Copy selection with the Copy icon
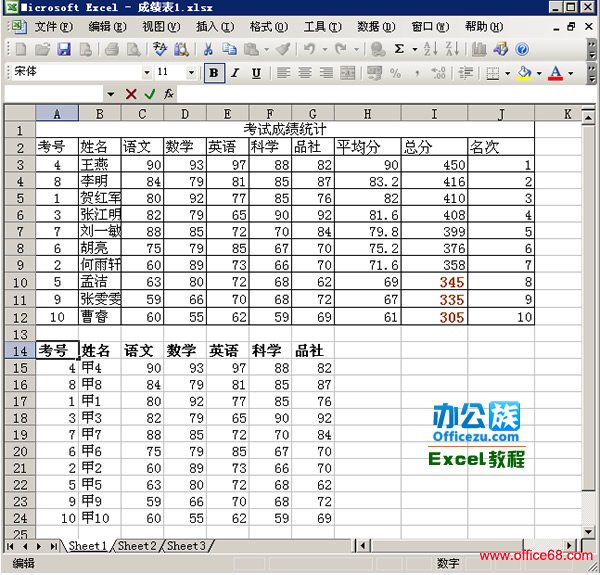 pyautogui.click(x=230, y=49)
